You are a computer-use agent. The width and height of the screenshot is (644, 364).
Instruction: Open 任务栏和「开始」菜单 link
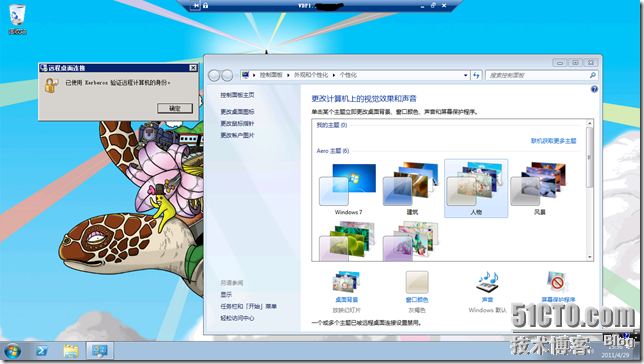tap(248, 306)
